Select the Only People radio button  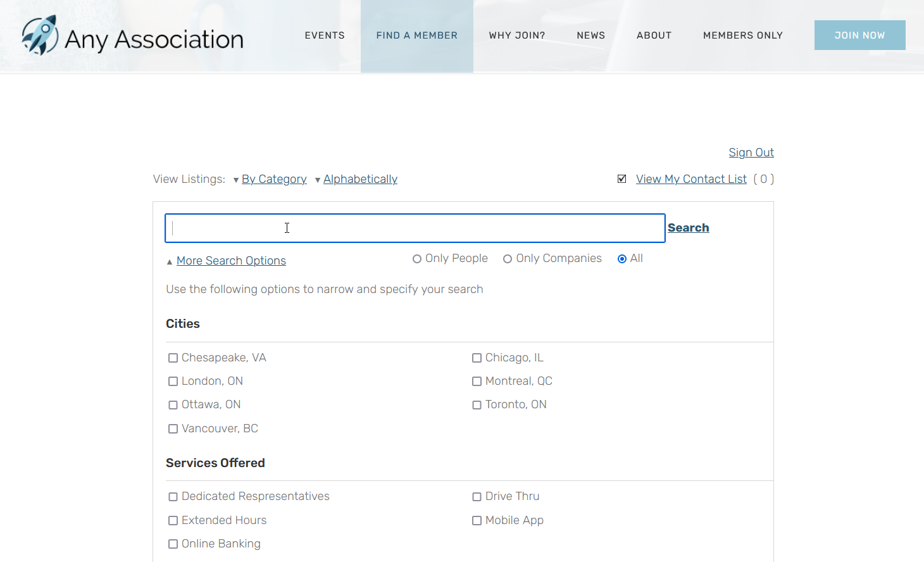click(417, 258)
